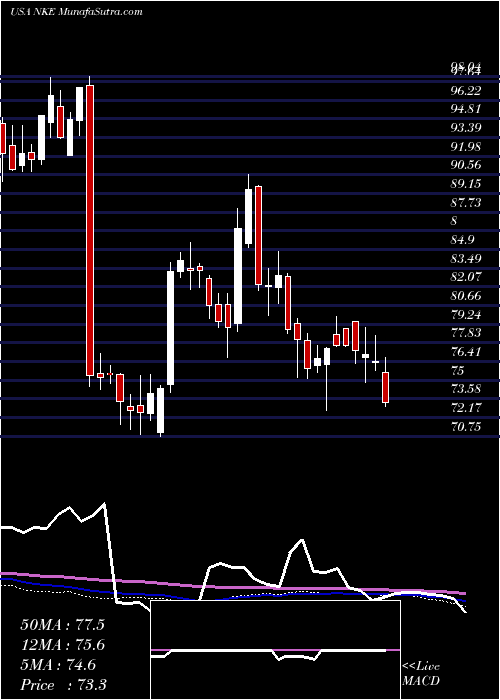Click the tallest red candlestick dropping from 96
The width and height of the screenshot is (500, 700).
click(x=90, y=230)
